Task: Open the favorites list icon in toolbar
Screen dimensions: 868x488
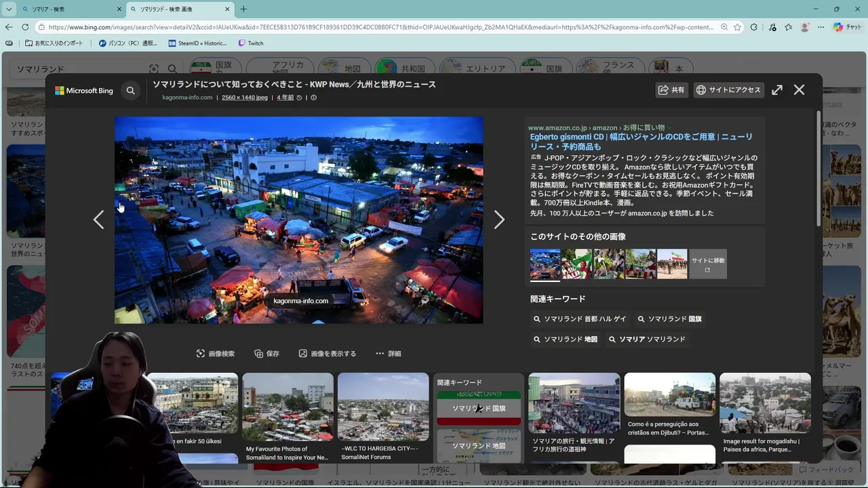Action: (788, 27)
